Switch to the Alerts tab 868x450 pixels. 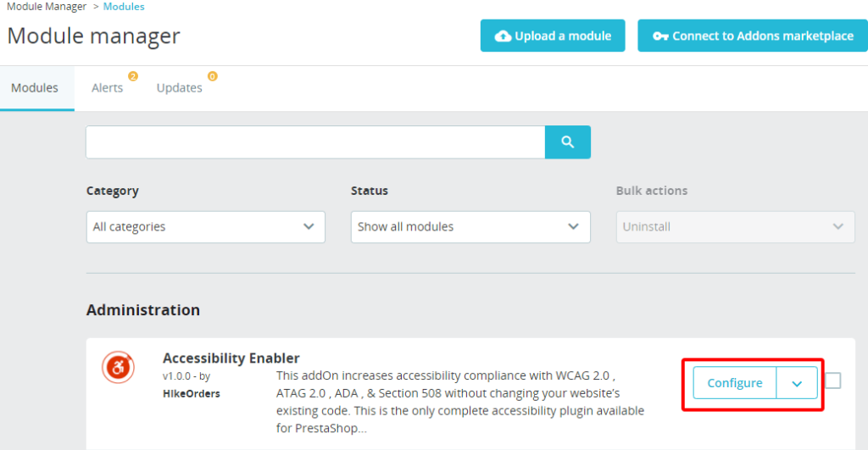(108, 88)
